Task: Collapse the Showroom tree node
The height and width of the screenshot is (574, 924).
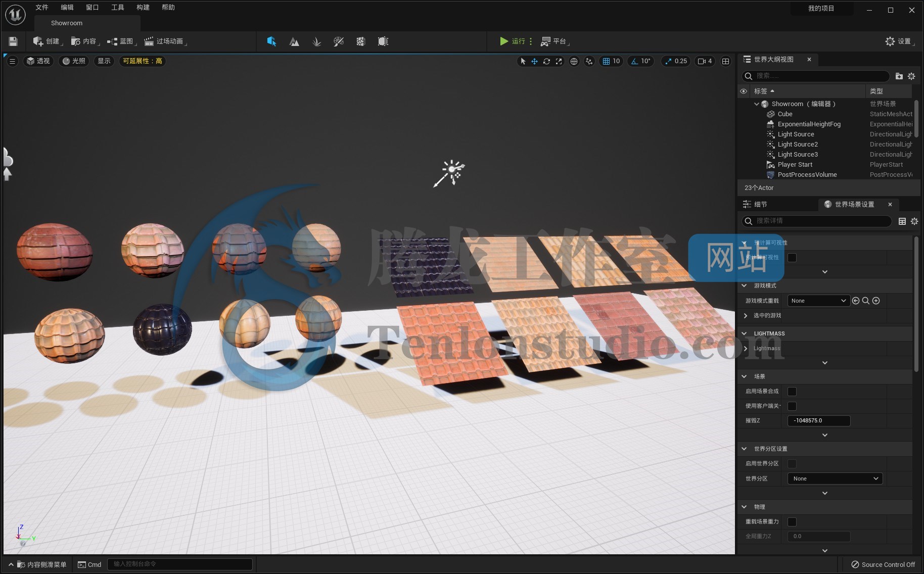Action: pyautogui.click(x=756, y=104)
